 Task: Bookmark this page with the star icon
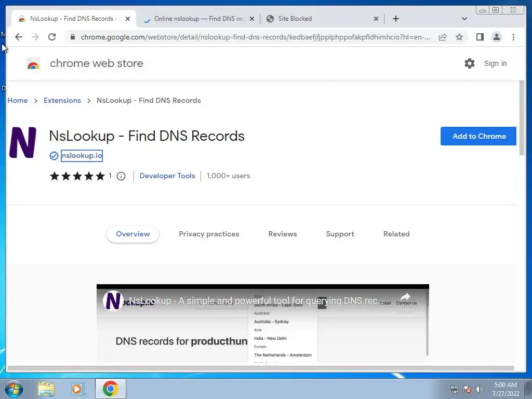pyautogui.click(x=459, y=37)
